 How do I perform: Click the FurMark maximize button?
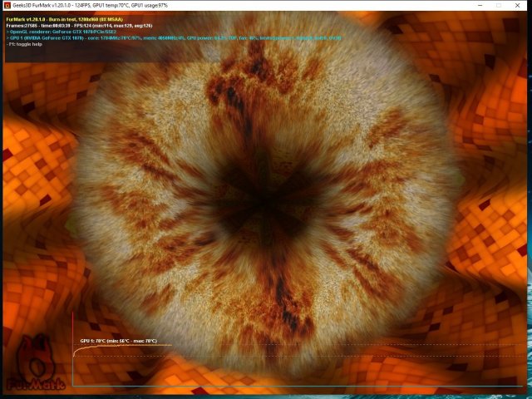pos(499,6)
